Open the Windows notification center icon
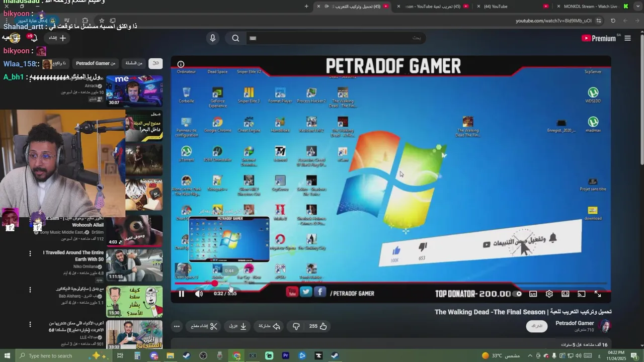Screen dimensions: 644x362 [633, 355]
